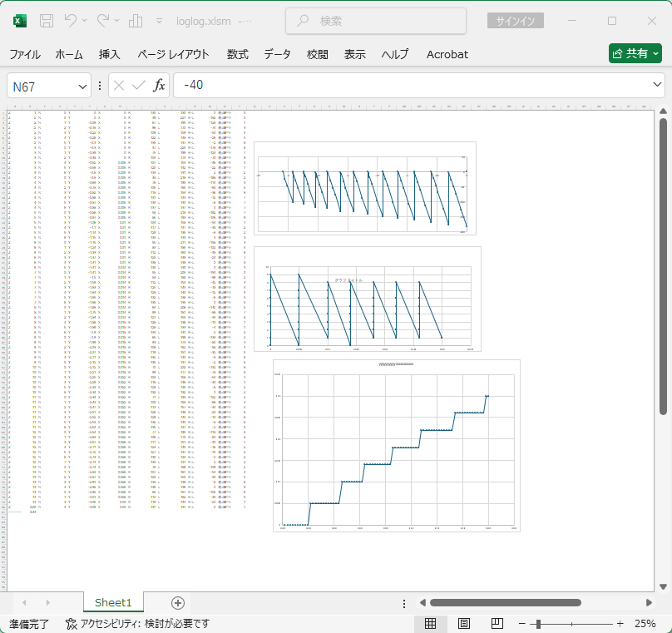This screenshot has height=633, width=672.
Task: Click the sheet tab bar split handle dots
Action: 404,603
